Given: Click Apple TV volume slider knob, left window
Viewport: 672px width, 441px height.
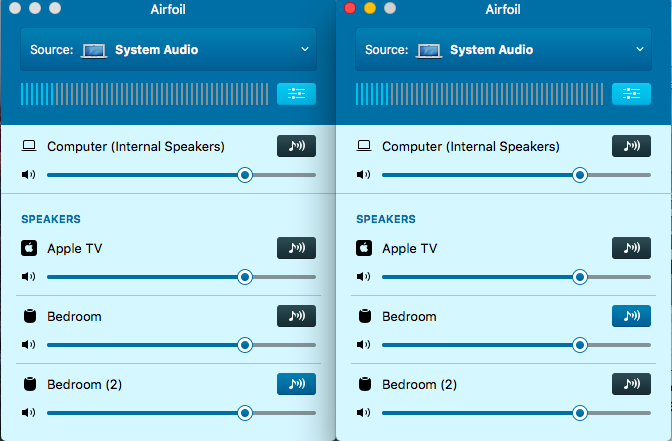Looking at the screenshot, I should [x=245, y=277].
